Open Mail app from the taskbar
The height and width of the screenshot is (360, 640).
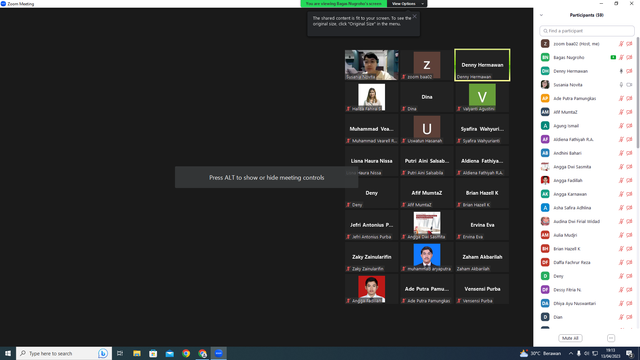pyautogui.click(x=169, y=353)
